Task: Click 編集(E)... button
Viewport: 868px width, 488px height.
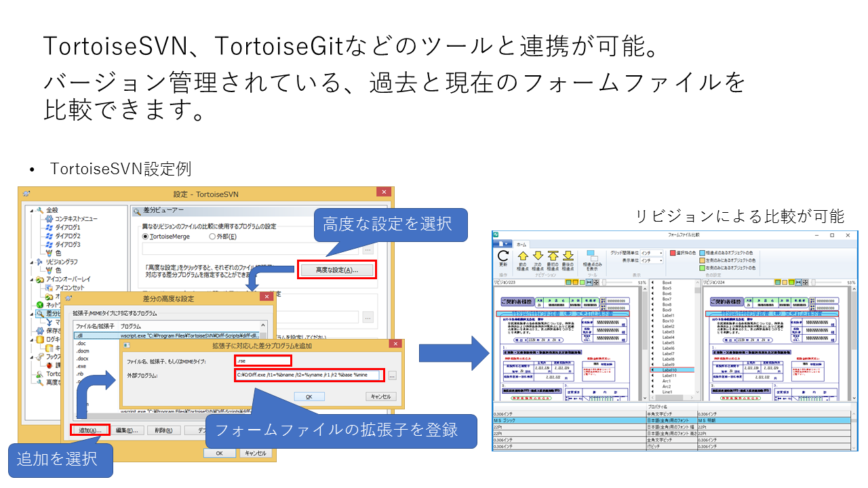Action: (x=127, y=430)
